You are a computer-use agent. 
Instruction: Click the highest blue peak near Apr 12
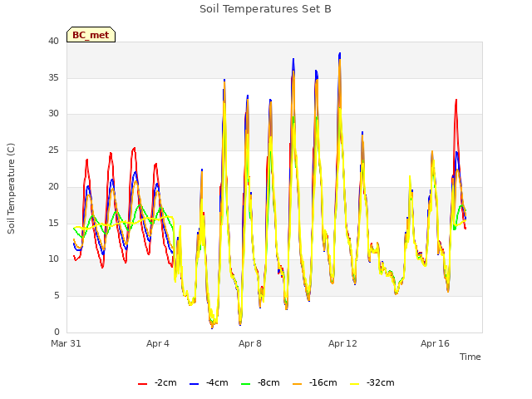tap(340, 53)
